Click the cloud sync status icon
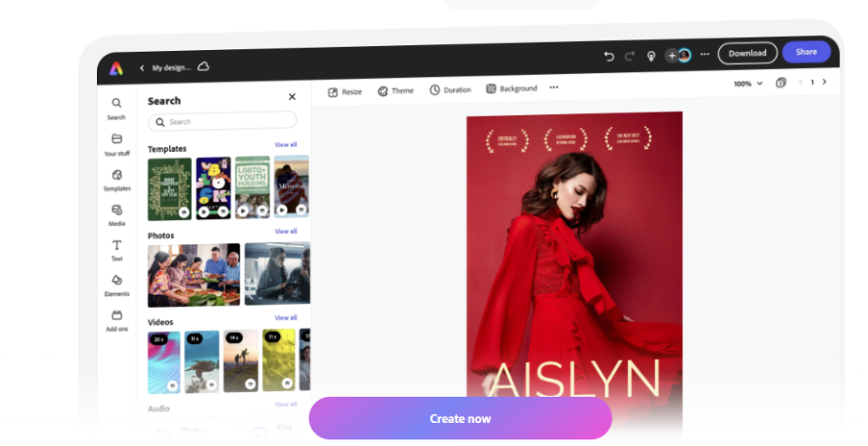This screenshot has height=446, width=868. [204, 66]
